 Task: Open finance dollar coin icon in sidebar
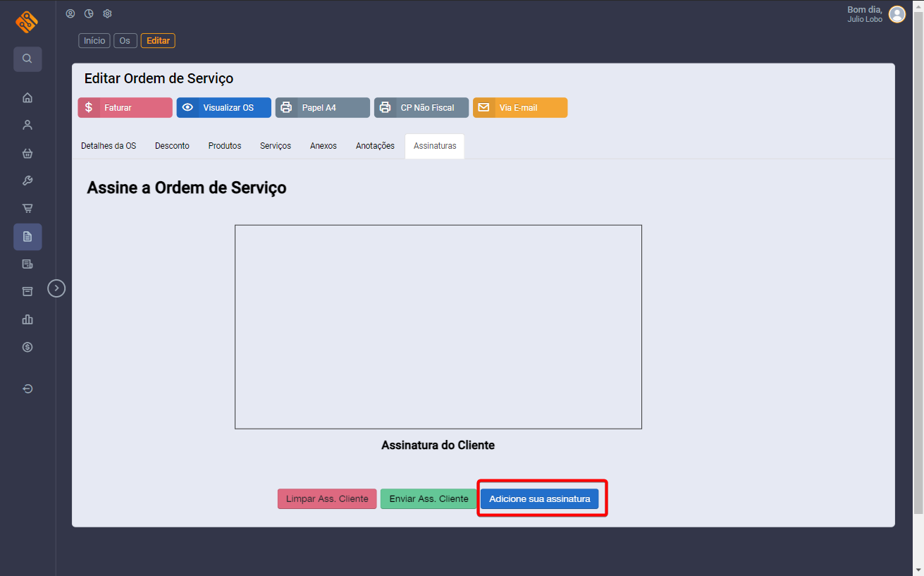27,347
